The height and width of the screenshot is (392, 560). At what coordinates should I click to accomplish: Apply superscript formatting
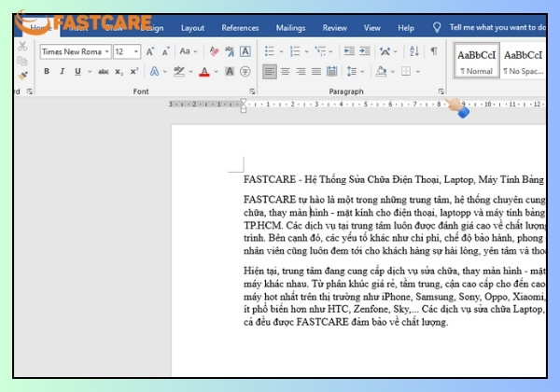point(134,71)
